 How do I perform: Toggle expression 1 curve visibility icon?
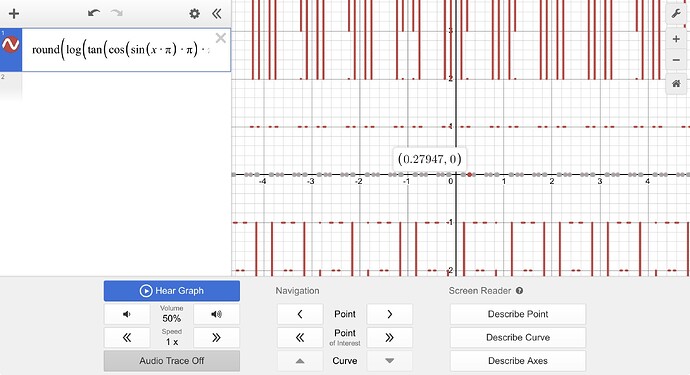(x=11, y=45)
